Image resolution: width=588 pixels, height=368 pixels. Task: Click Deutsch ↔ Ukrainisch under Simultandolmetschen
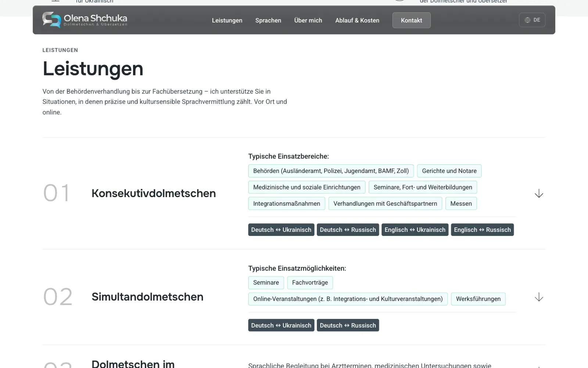(281, 325)
